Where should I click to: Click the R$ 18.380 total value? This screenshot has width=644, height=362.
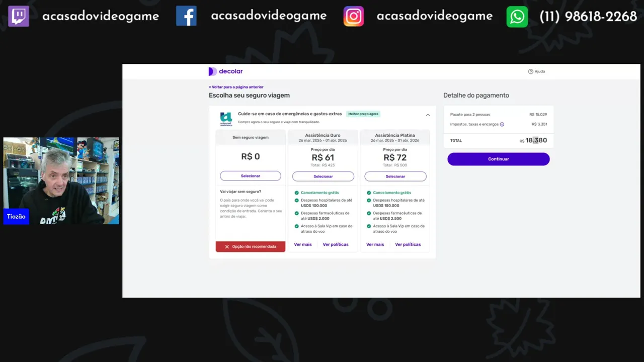(533, 141)
